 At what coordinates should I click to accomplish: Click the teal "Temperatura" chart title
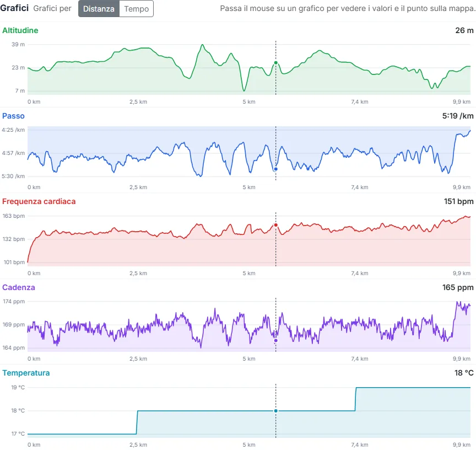click(x=26, y=373)
